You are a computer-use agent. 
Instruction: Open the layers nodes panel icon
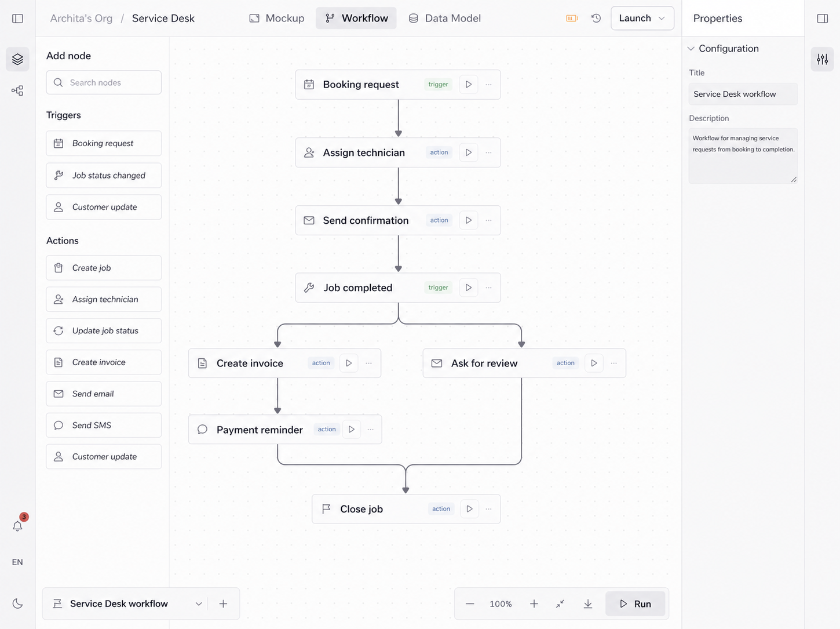(17, 59)
